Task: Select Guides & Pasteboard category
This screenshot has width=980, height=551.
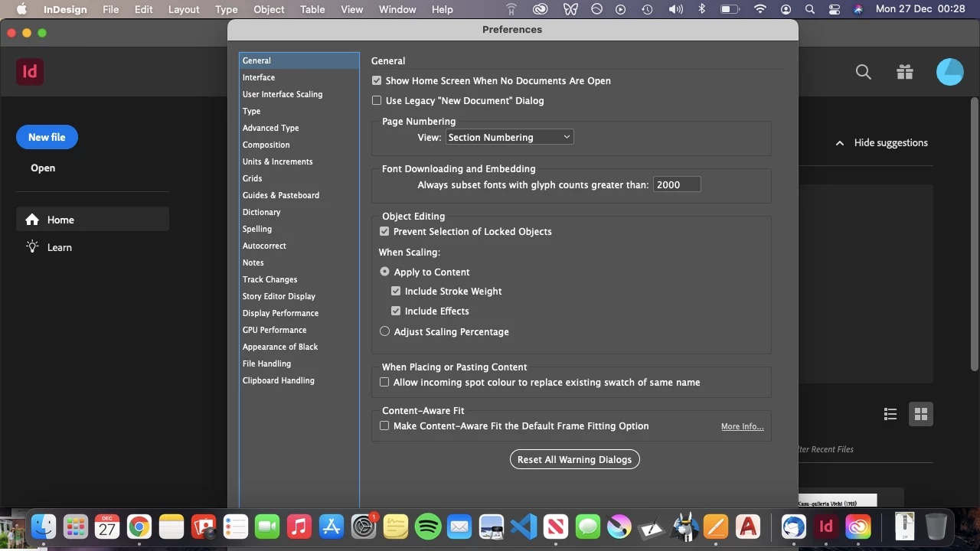Action: pos(299,195)
